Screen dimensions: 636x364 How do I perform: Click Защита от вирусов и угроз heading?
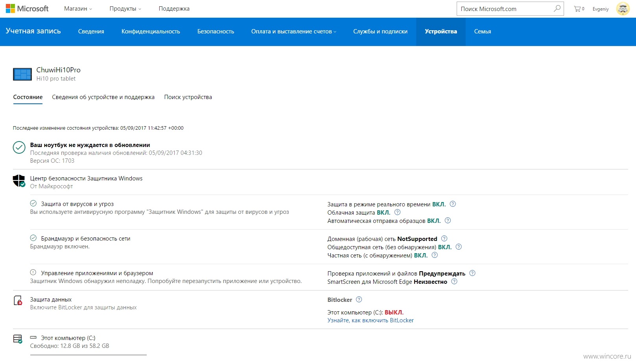[77, 204]
